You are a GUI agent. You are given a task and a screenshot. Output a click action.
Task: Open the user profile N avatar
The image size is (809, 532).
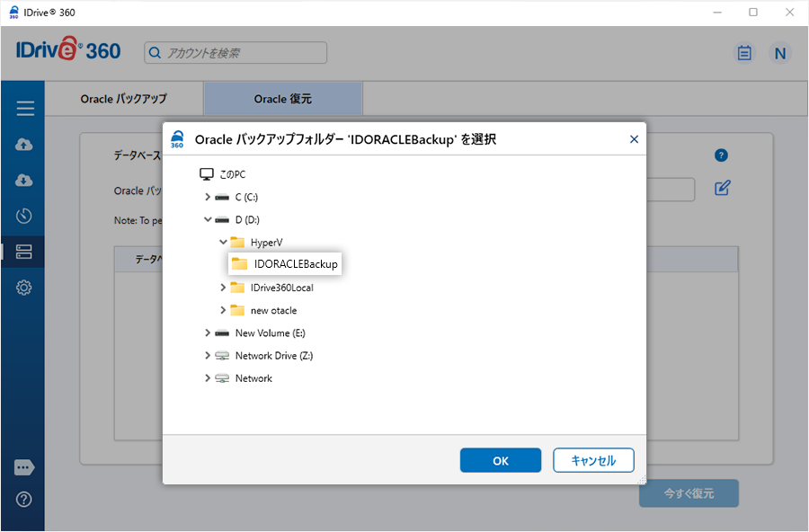pyautogui.click(x=779, y=53)
